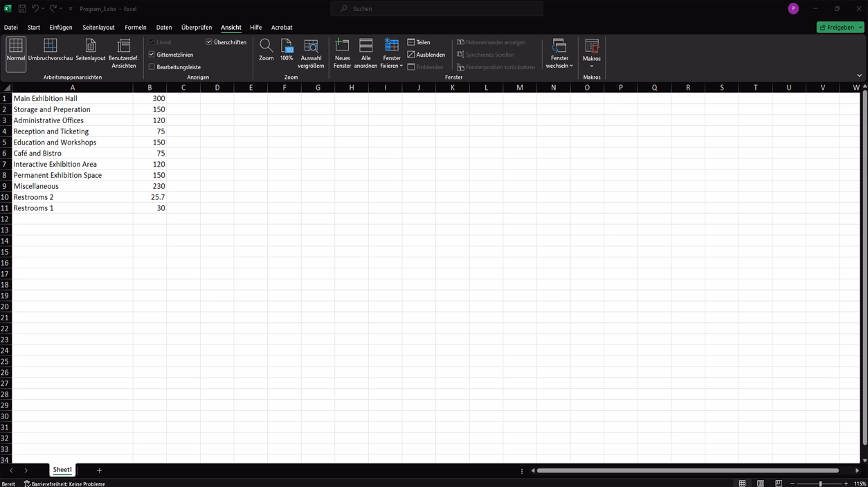
Task: Zoom out with minus icon in status bar
Action: pyautogui.click(x=793, y=484)
